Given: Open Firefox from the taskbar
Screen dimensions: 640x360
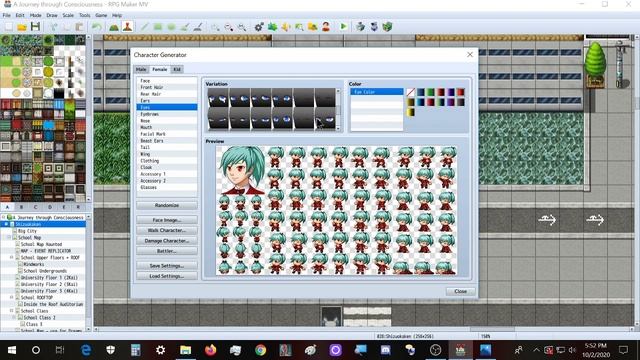Looking at the screenshot, I should [211, 350].
